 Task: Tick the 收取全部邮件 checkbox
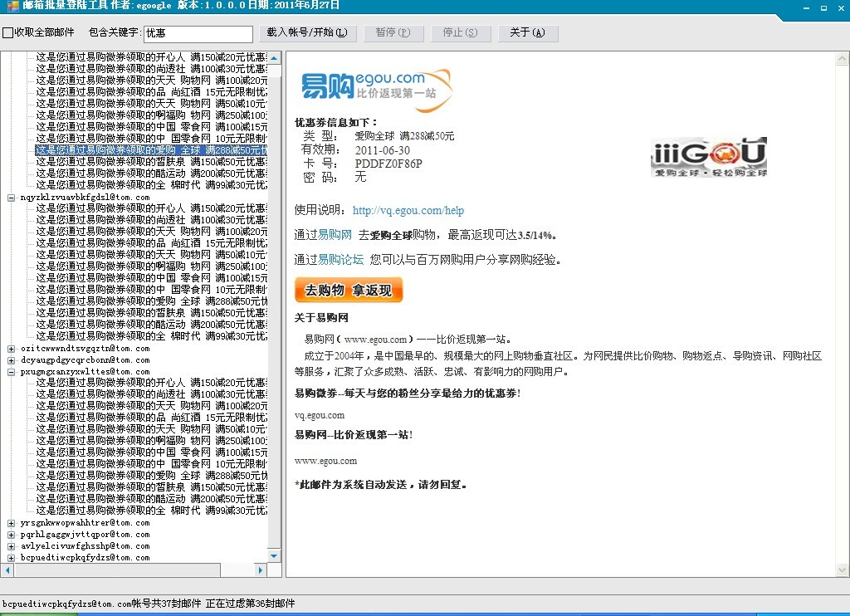(x=7, y=32)
